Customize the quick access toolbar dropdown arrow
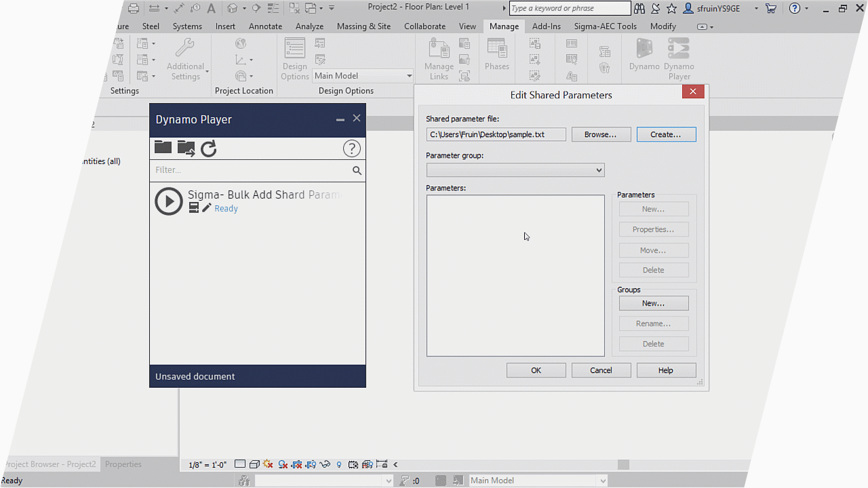Viewport: 868px width, 488px height. 332,8
